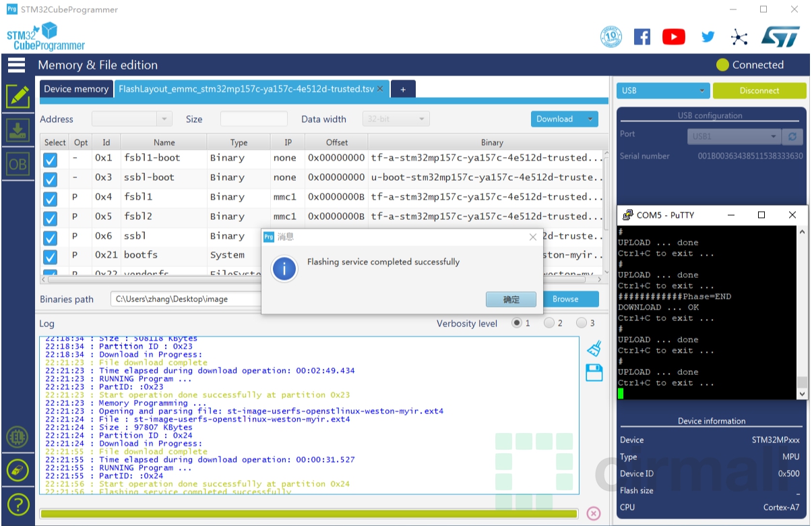Click the PuTTY terminal vertical scrollbar
The image size is (812, 526).
tap(802, 312)
